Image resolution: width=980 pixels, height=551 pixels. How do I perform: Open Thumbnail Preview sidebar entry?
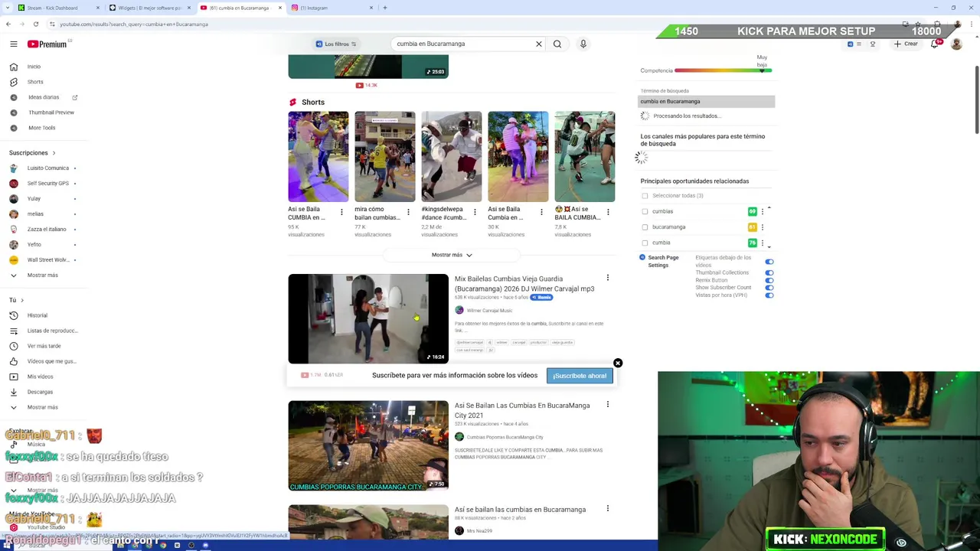coord(51,112)
